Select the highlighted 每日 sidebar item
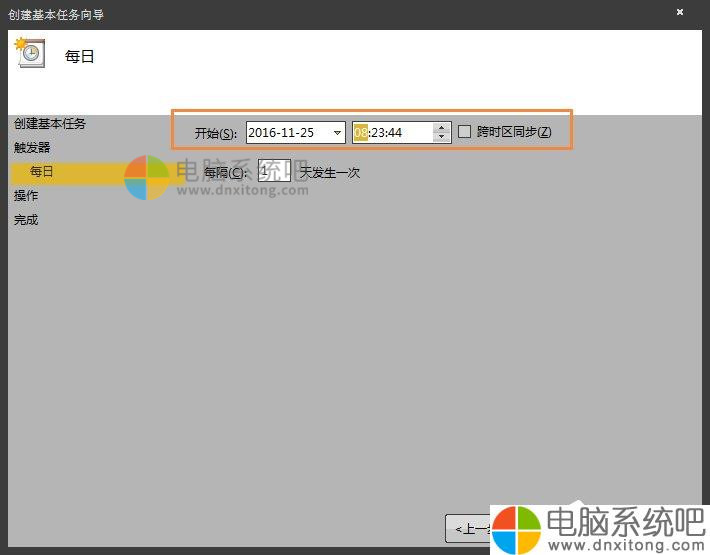 [42, 172]
